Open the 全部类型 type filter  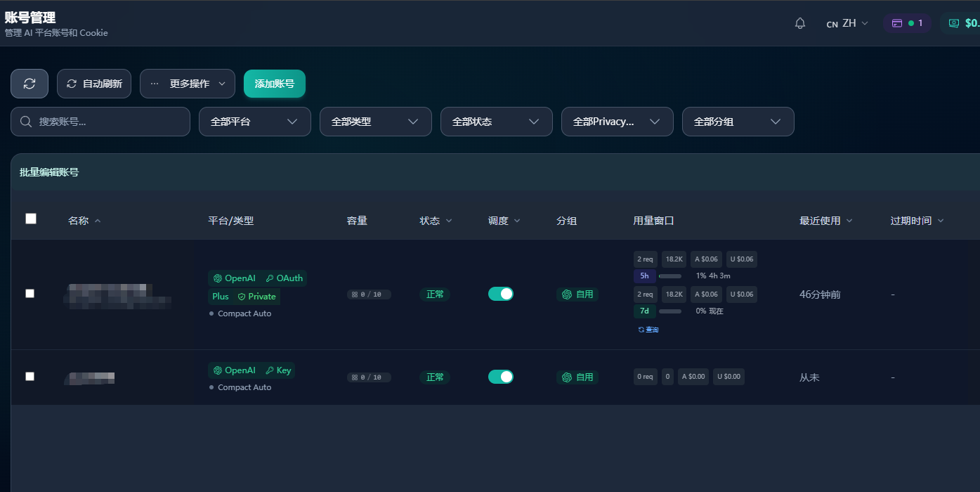pos(376,122)
